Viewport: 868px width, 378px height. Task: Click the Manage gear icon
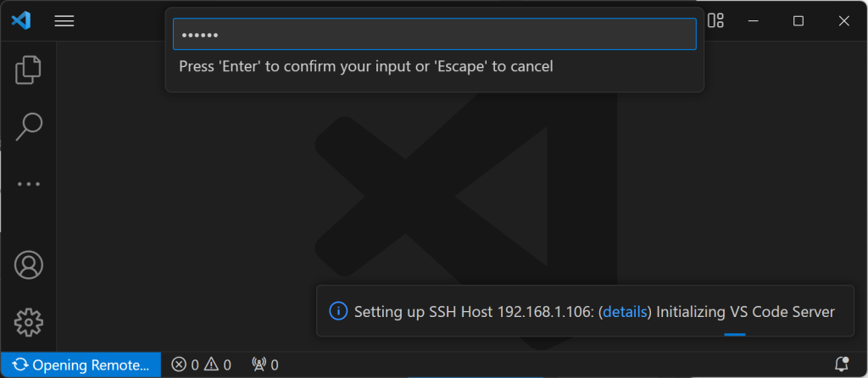29,321
